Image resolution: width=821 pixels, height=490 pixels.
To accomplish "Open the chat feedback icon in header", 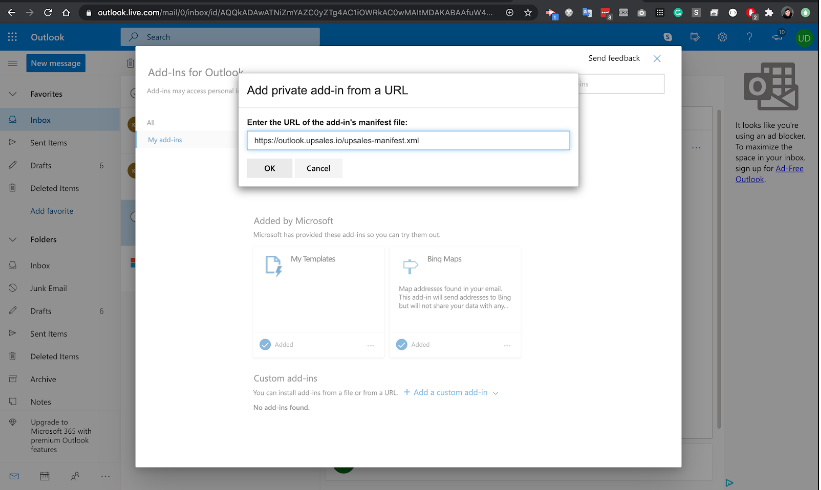I will coord(695,37).
